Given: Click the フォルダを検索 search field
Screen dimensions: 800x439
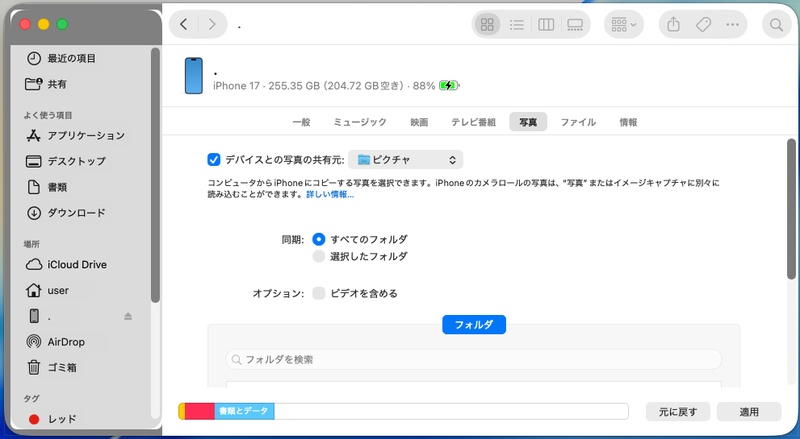Looking at the screenshot, I should click(473, 359).
